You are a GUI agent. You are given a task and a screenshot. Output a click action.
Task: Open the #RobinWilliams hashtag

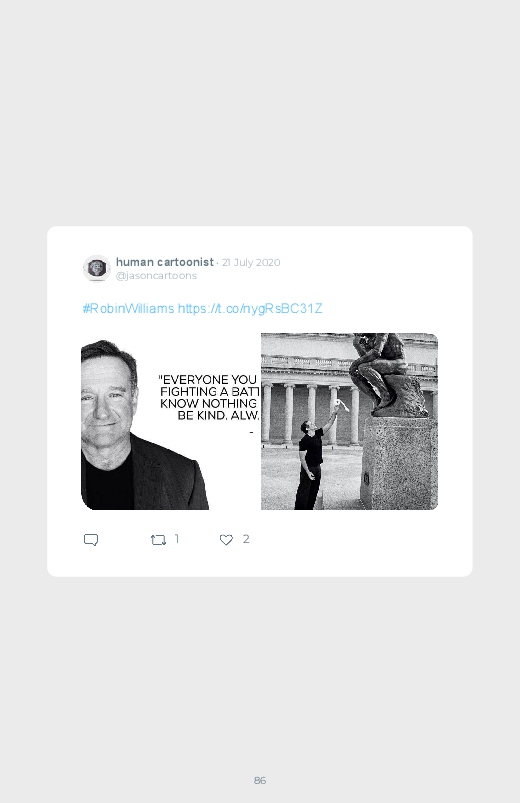[x=128, y=308]
